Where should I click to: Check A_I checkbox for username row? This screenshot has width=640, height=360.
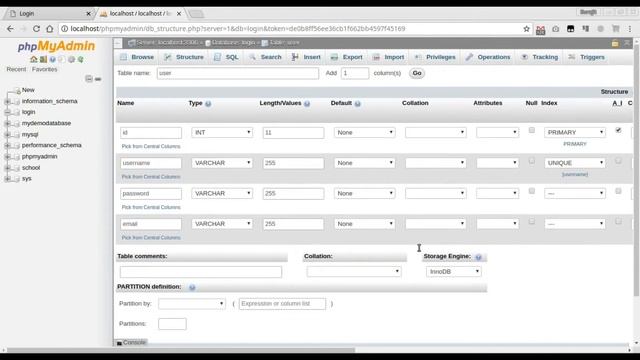(x=618, y=161)
